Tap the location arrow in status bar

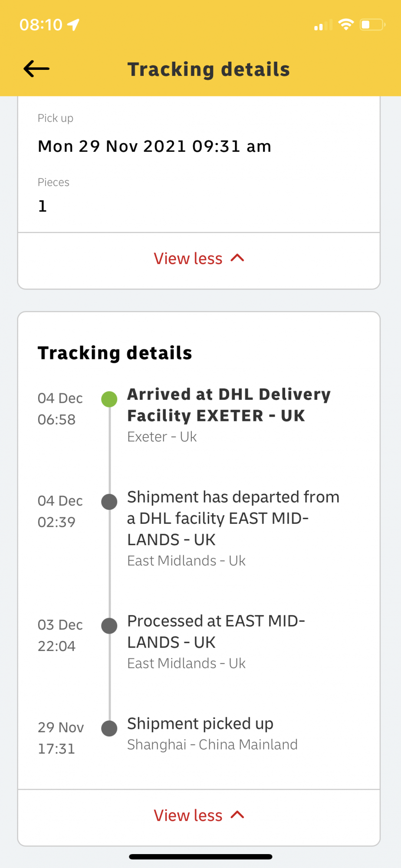73,25
